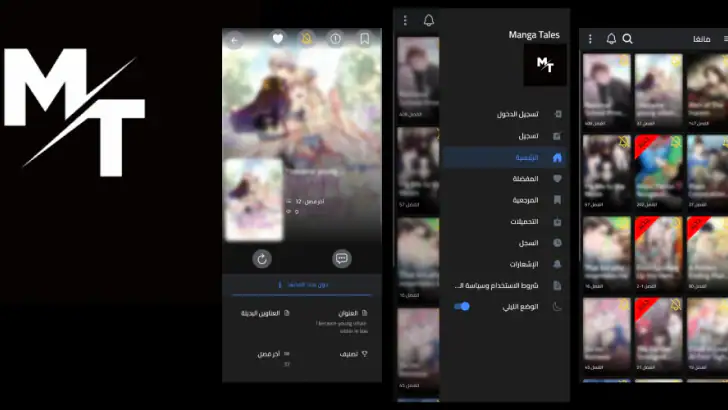This screenshot has width=728, height=410.
Task: Tap آخر فصل: 32 beside the cover
Action: tap(310, 202)
